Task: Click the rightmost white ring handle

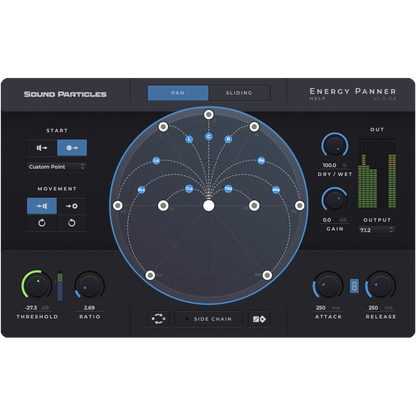Action: click(x=300, y=206)
